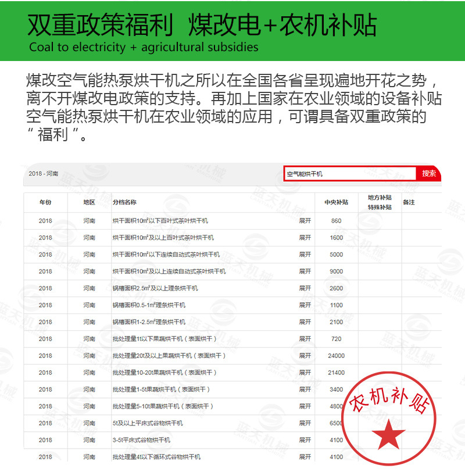Select the 3-5t平床式谷物烘干机 name
The width and height of the screenshot is (465, 476).
click(141, 440)
